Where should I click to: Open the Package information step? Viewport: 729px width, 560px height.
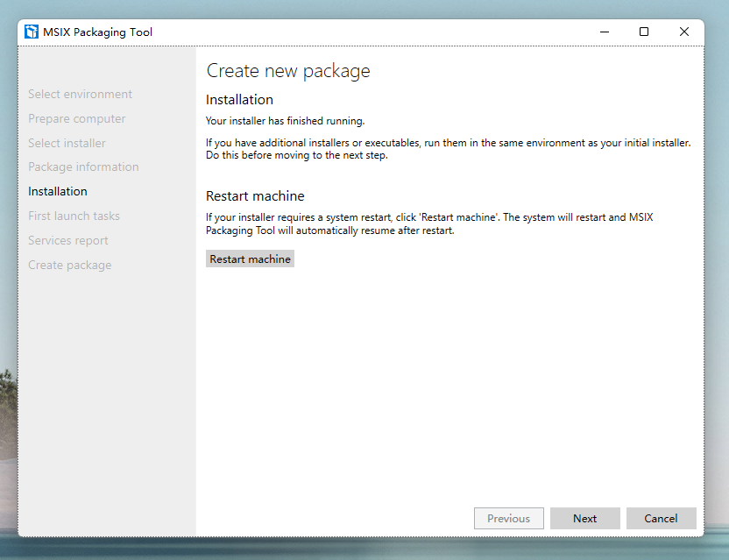[x=84, y=167]
